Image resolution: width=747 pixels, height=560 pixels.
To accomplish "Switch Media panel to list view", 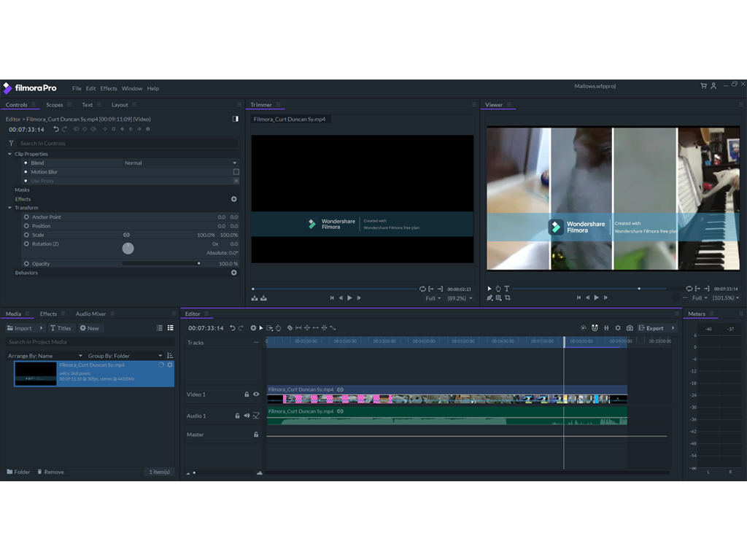I will (160, 327).
